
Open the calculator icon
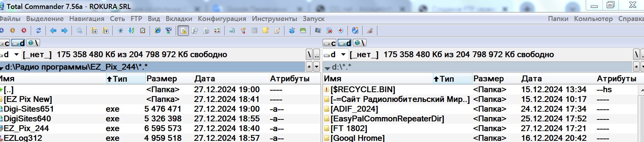point(255,31)
